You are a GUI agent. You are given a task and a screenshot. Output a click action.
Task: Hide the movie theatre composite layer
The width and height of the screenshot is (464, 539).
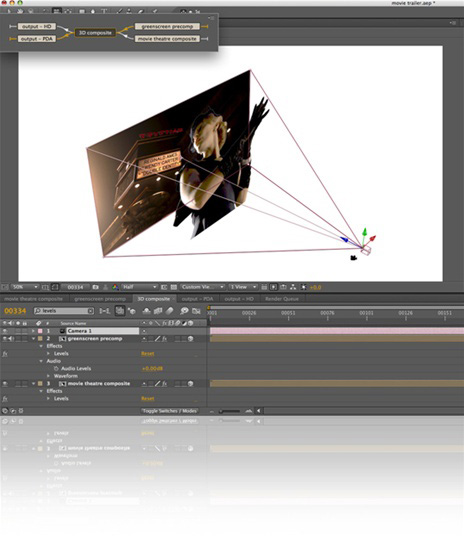pyautogui.click(x=5, y=384)
